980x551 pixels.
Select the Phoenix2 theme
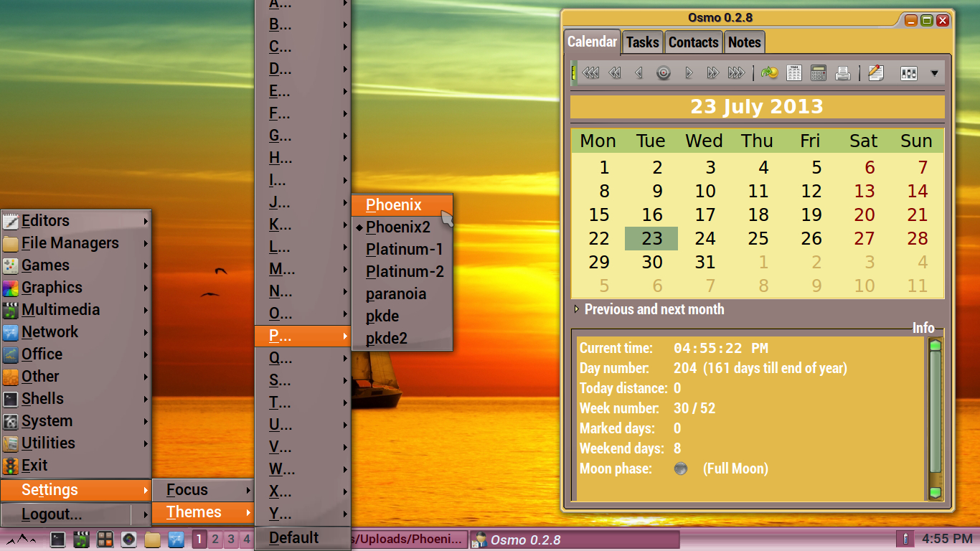(x=402, y=227)
